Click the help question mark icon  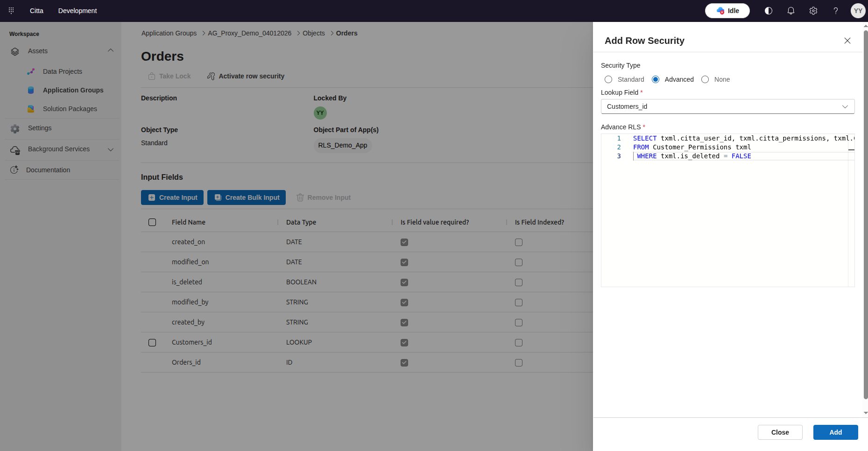(835, 11)
